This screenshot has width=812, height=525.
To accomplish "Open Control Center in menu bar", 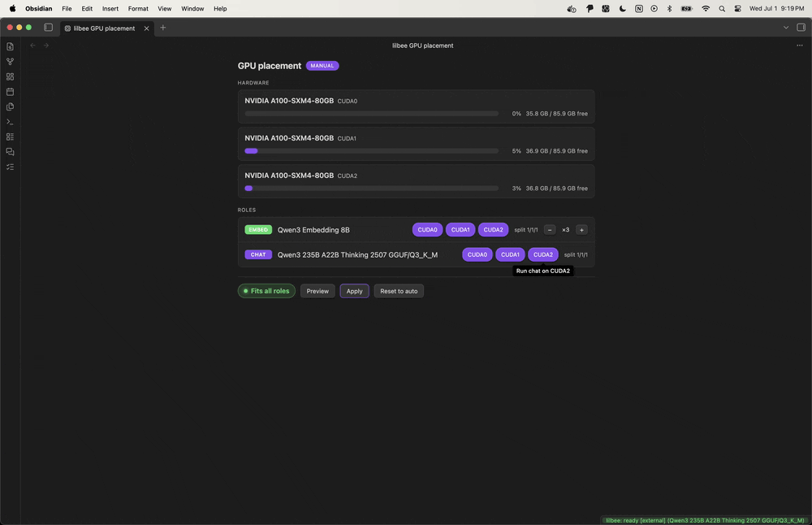I will tap(737, 8).
